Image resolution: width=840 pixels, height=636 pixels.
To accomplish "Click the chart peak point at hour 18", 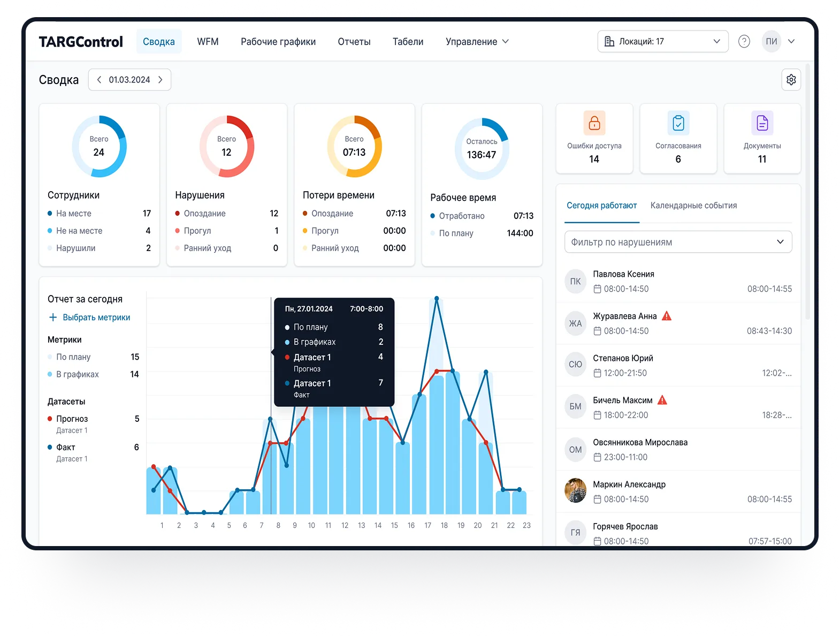I will point(437,298).
